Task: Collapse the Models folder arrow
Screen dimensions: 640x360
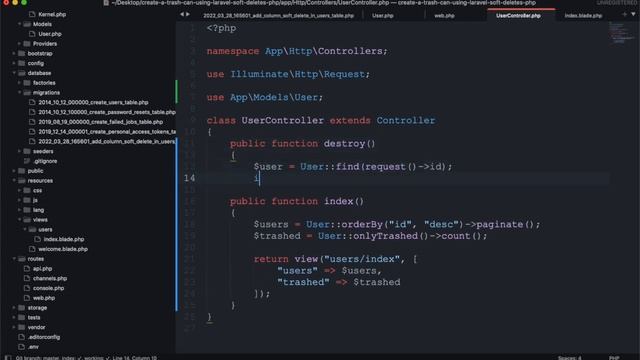Action: point(19,24)
